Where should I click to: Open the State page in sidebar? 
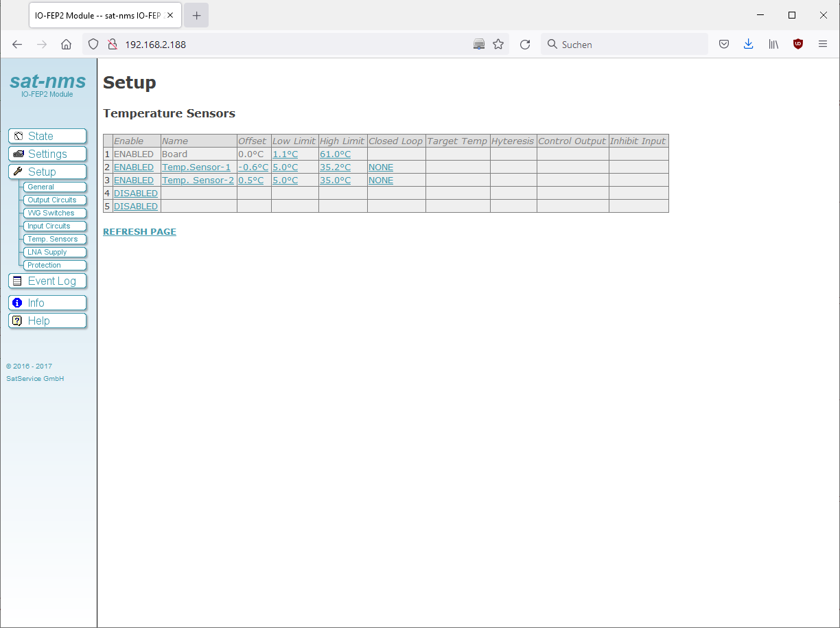[47, 136]
